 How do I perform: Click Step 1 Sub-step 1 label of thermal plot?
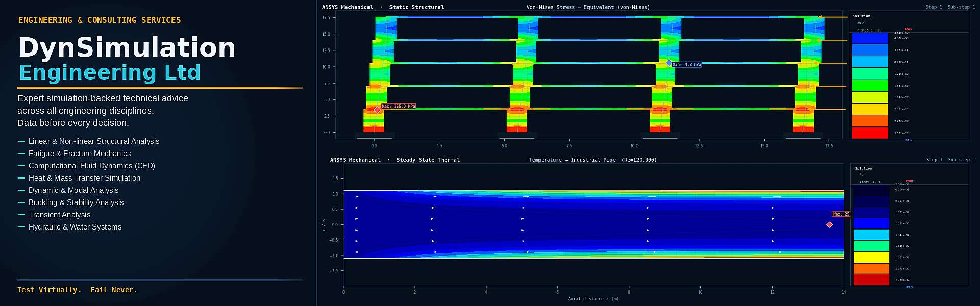coord(951,160)
